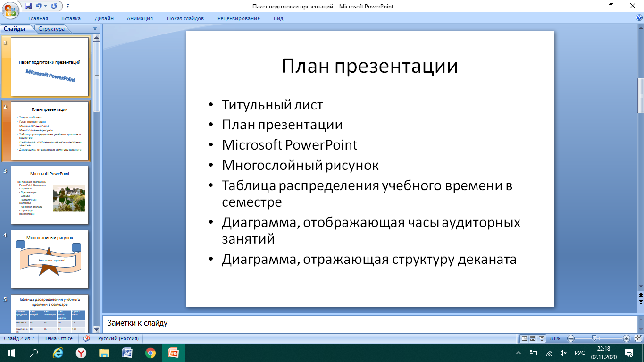Viewport: 644px width, 362px height.
Task: Switch to the Структура pane tab
Action: [52, 29]
